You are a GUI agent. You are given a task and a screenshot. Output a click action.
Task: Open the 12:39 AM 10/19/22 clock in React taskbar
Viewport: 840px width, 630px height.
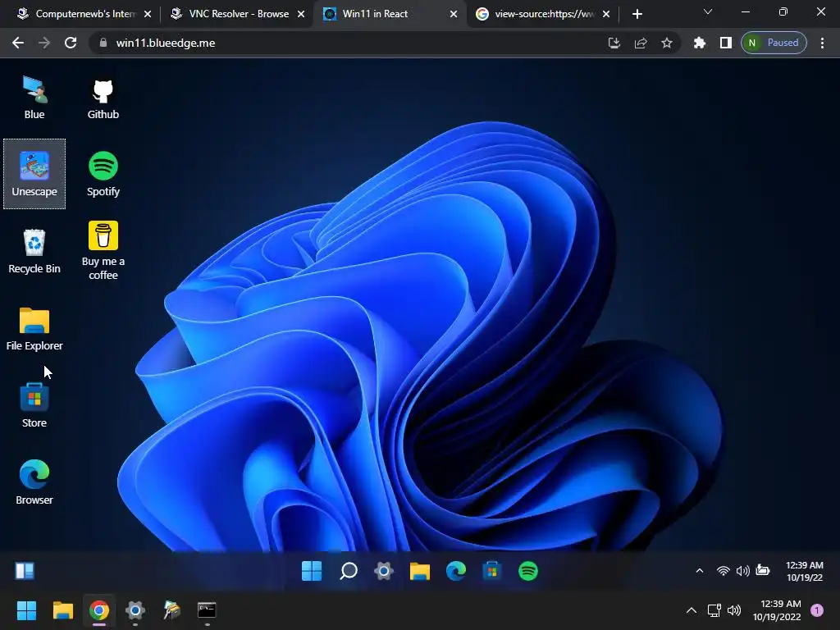(x=804, y=571)
